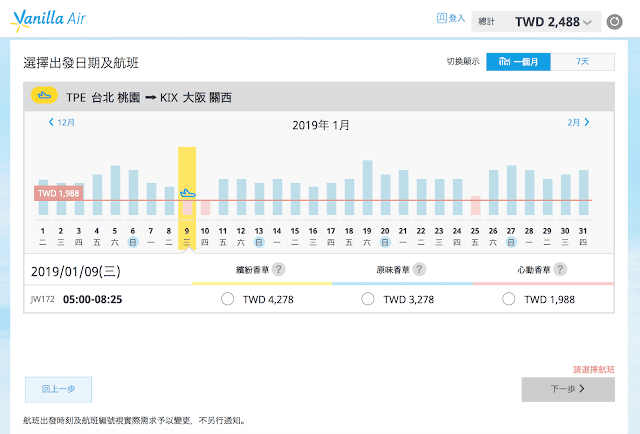Click the Vanilla Air logo
The height and width of the screenshot is (434, 640).
(x=48, y=20)
